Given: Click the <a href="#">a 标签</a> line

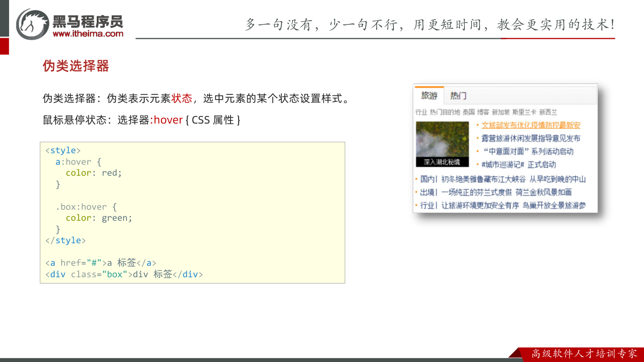Looking at the screenshot, I should [101, 263].
